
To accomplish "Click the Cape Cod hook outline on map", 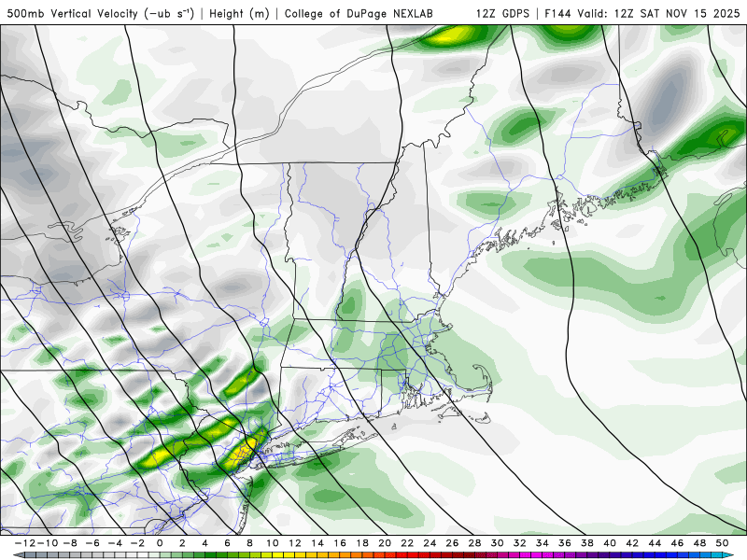I will [x=481, y=381].
